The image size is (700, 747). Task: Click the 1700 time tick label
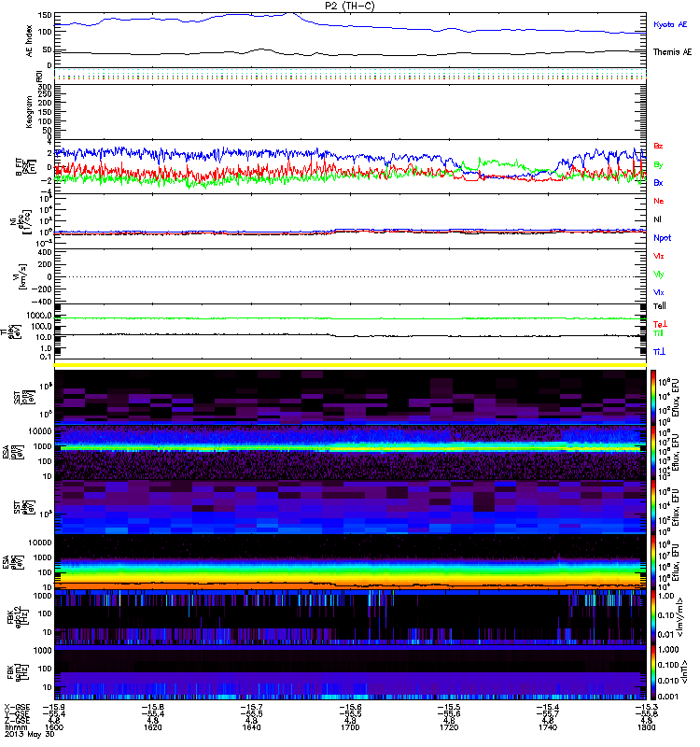(351, 727)
